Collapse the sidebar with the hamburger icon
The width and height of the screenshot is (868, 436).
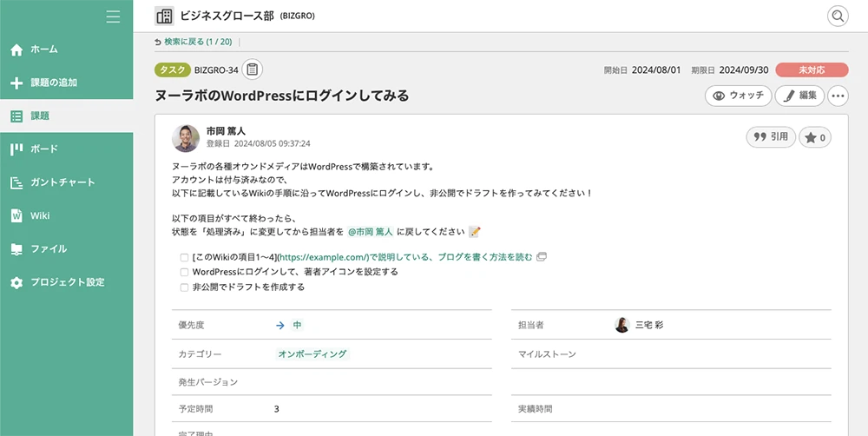113,17
